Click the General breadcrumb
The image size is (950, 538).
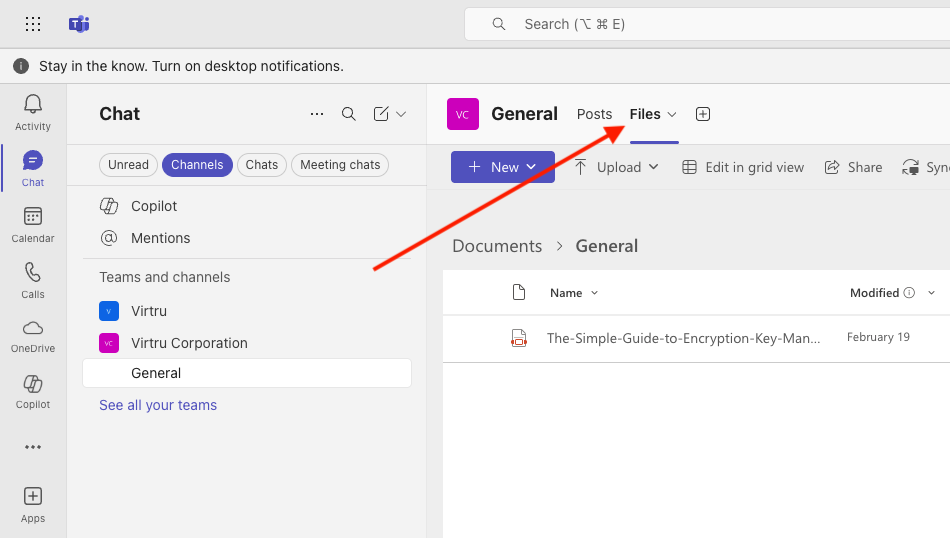click(606, 246)
